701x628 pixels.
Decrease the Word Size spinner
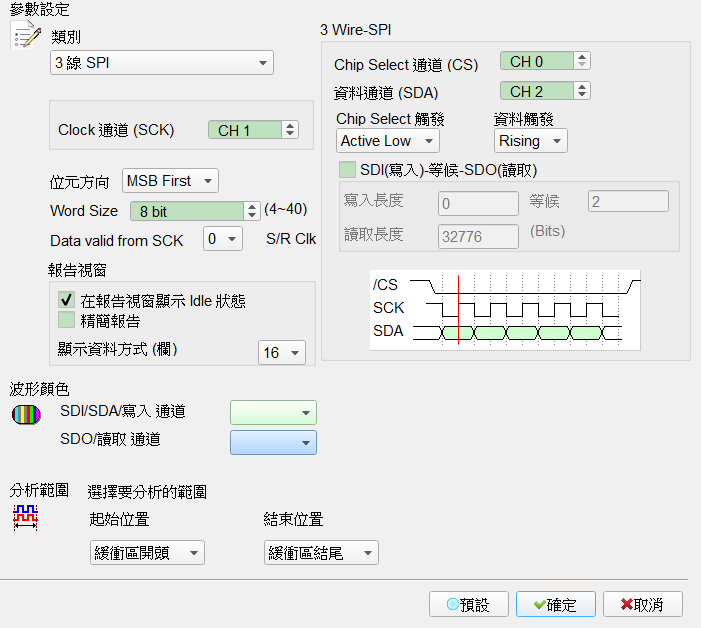(252, 215)
